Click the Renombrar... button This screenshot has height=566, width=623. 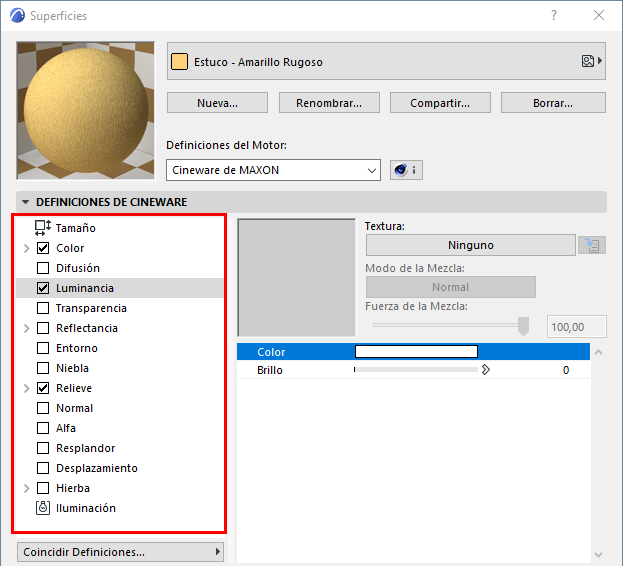tap(329, 103)
